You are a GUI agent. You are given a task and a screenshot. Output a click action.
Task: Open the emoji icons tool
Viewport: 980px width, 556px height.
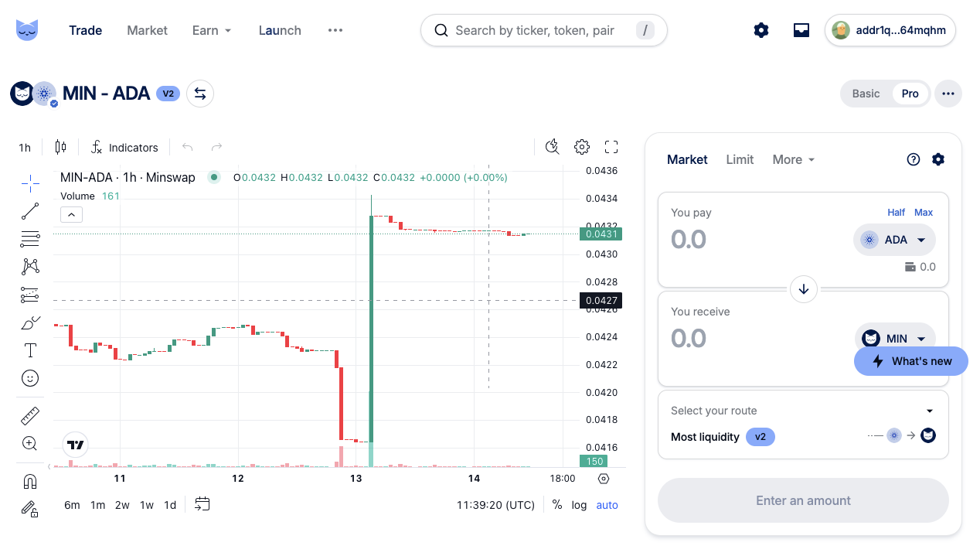pyautogui.click(x=30, y=378)
